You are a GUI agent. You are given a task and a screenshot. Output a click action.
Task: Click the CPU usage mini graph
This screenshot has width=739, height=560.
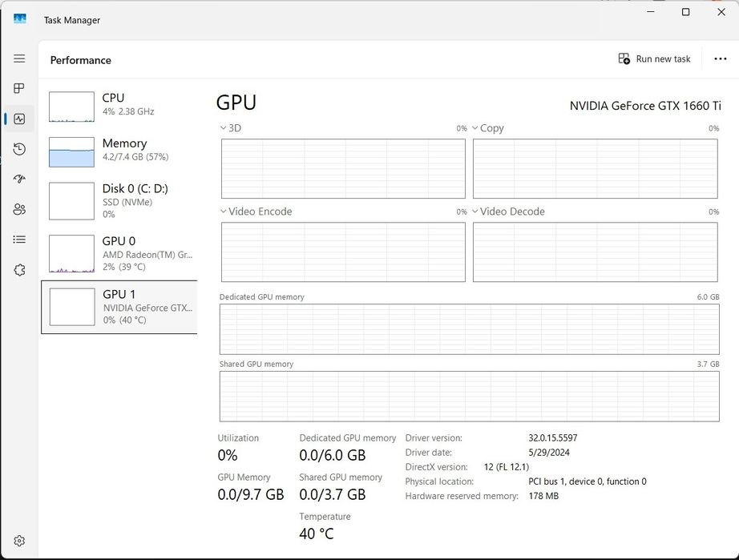71,107
